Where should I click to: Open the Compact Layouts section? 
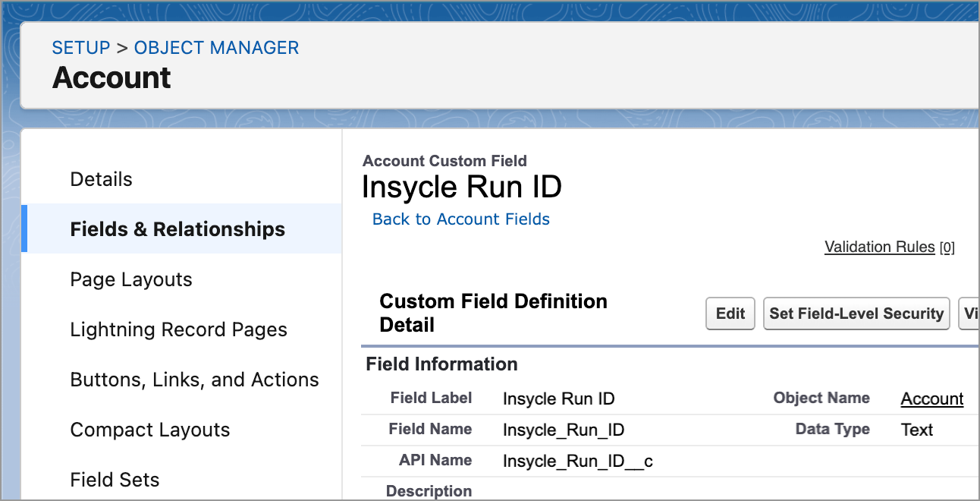pyautogui.click(x=149, y=430)
